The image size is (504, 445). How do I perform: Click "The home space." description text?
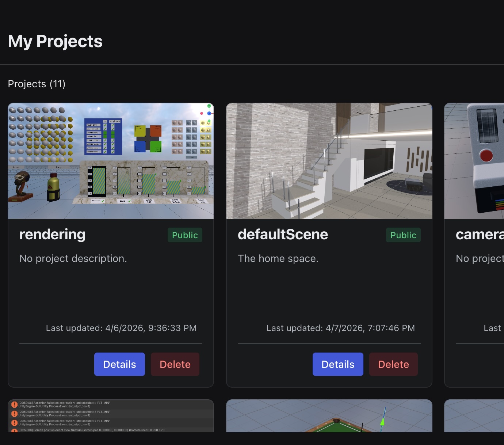[278, 259]
